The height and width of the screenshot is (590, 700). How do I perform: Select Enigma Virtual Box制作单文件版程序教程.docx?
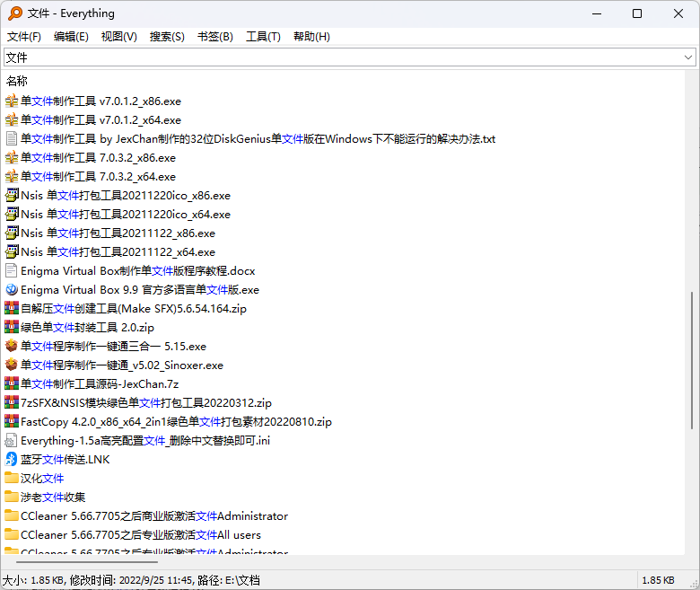click(x=138, y=270)
